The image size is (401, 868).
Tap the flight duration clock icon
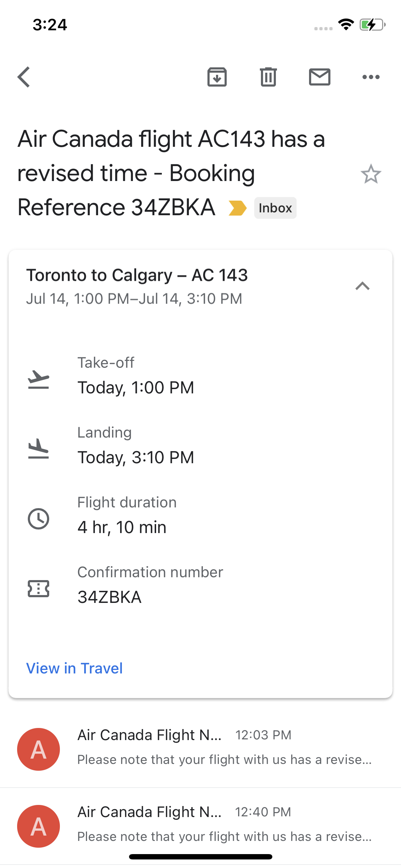click(x=38, y=518)
